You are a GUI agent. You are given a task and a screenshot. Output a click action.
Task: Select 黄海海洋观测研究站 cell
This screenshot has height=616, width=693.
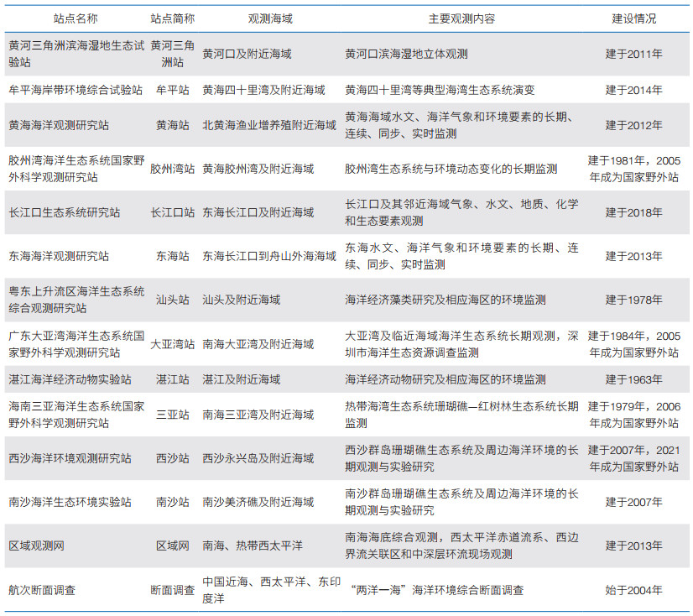pos(59,125)
